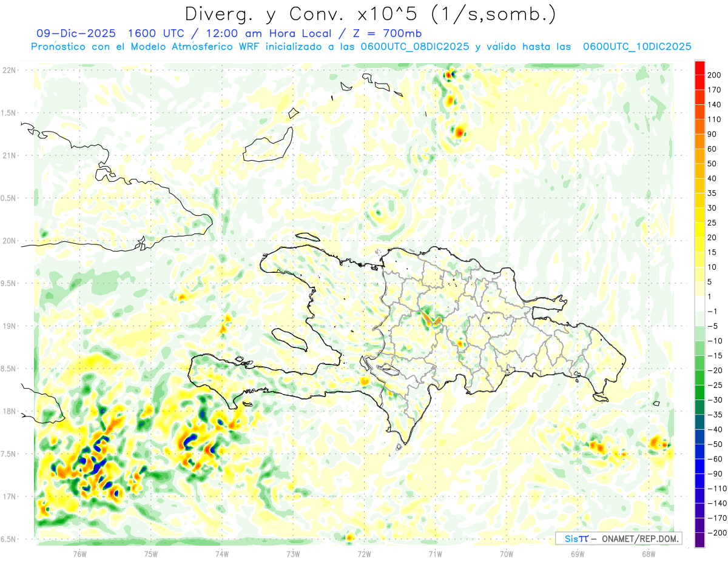The height and width of the screenshot is (562, 728).
Task: Pick the '-35' color scale value
Action: [x=716, y=415]
